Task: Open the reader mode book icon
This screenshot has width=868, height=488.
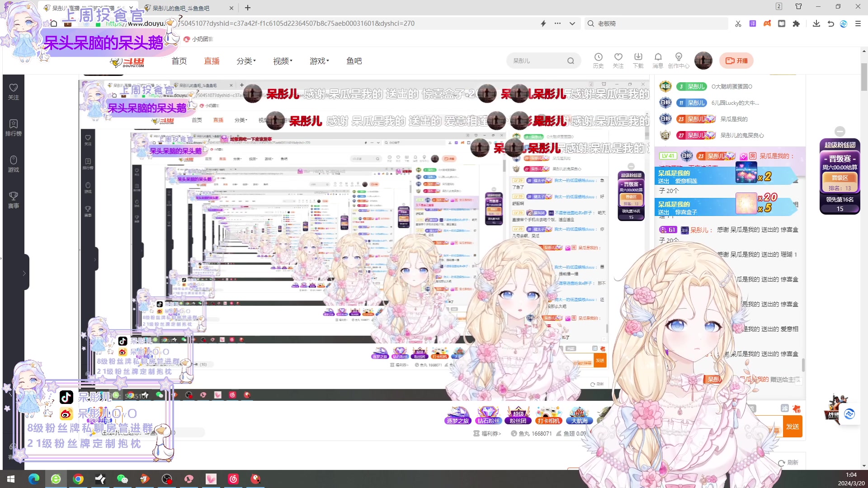Action: (x=782, y=23)
